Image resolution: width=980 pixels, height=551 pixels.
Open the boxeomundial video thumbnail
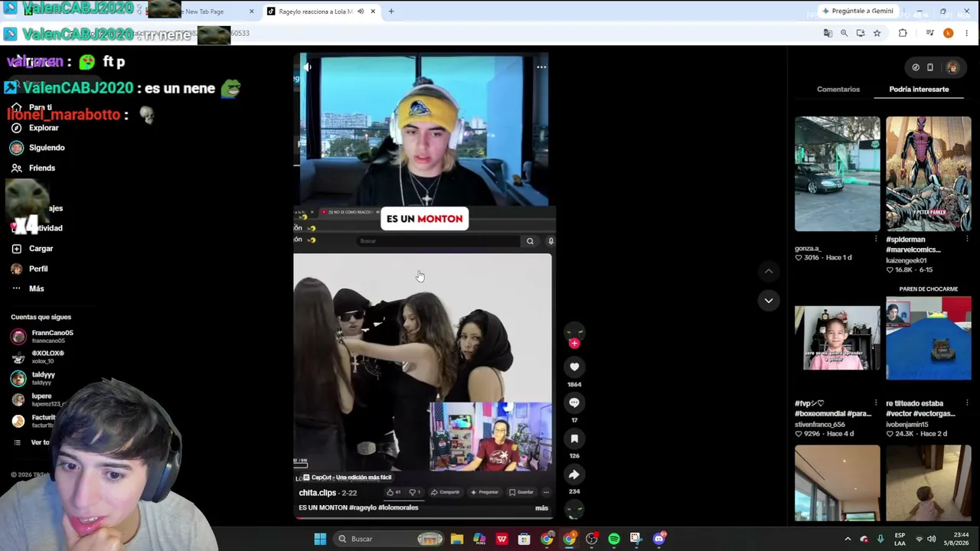coord(838,337)
